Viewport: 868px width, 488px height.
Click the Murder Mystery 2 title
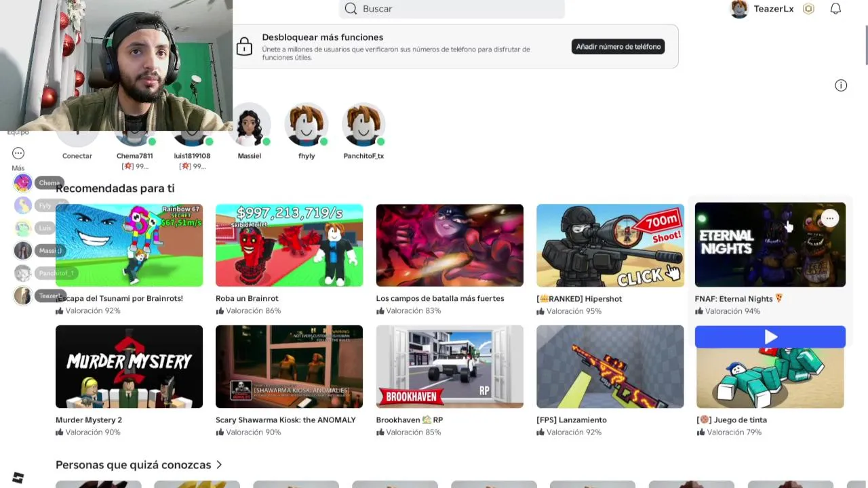point(89,420)
